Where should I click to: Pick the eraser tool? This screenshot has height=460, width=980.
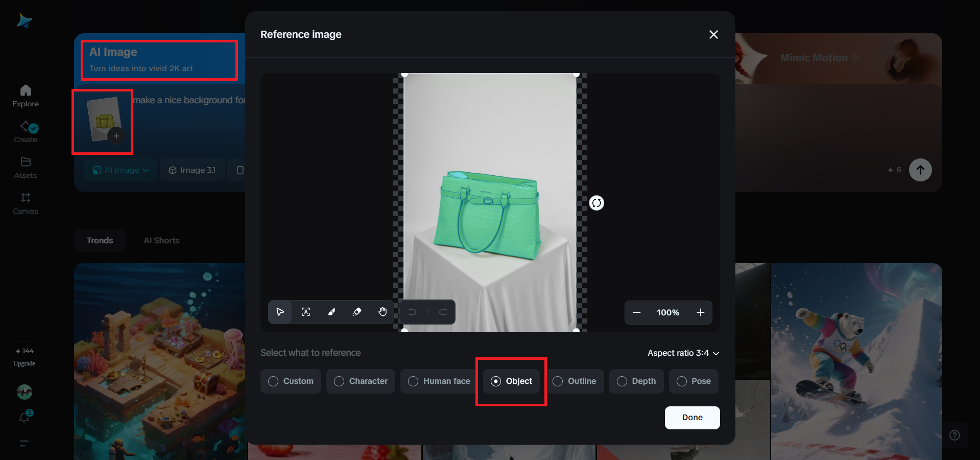click(x=357, y=312)
